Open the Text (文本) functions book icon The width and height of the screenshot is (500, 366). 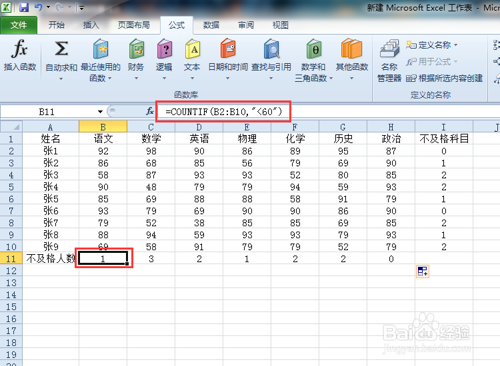coord(192,49)
